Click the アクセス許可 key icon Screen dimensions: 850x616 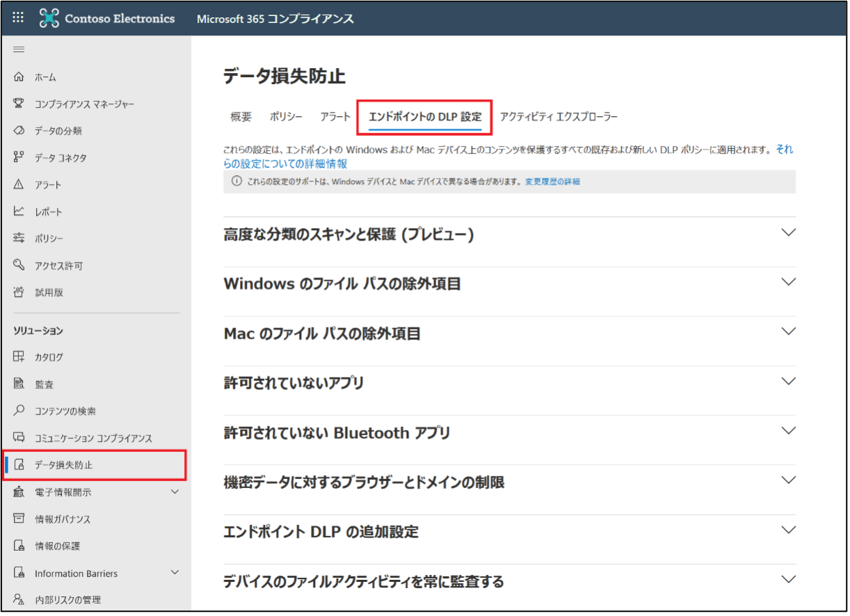[x=19, y=265]
